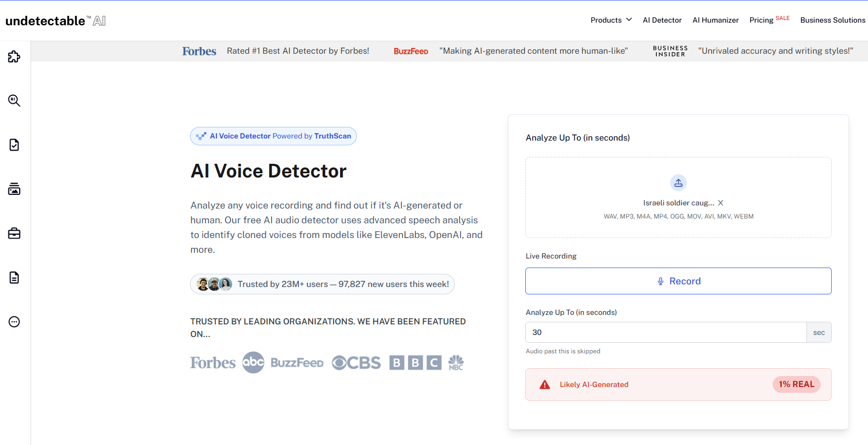Click the NBC peacock logo

(456, 362)
